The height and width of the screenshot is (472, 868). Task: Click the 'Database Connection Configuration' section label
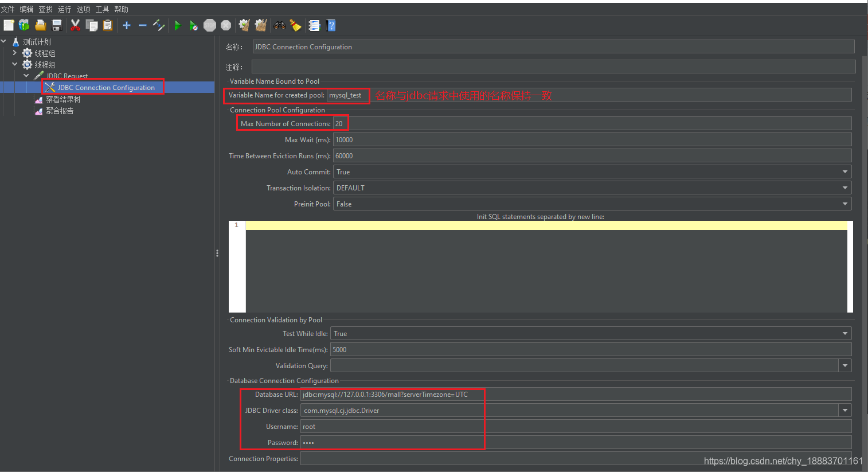pos(284,381)
